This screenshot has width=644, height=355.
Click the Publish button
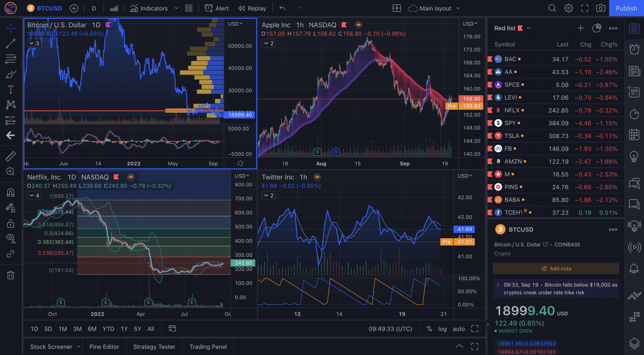coord(626,8)
